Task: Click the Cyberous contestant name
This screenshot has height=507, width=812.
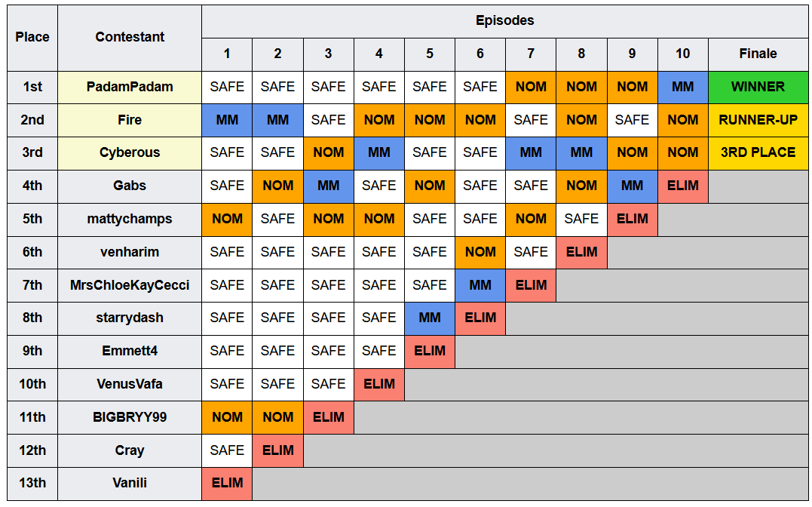Action: pyautogui.click(x=130, y=152)
